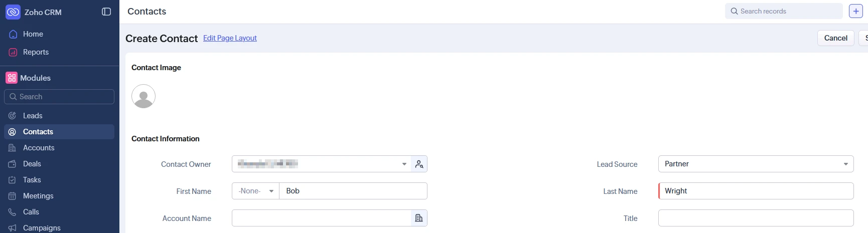This screenshot has height=233, width=868.
Task: Click the Zoho CRM logo icon
Action: [x=13, y=12]
